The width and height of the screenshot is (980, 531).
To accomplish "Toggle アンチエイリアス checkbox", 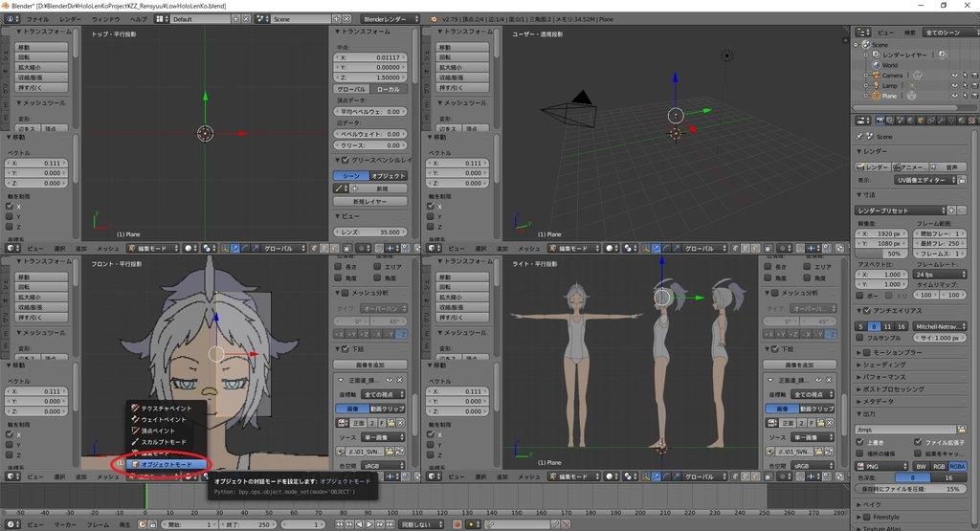I will click(x=867, y=311).
